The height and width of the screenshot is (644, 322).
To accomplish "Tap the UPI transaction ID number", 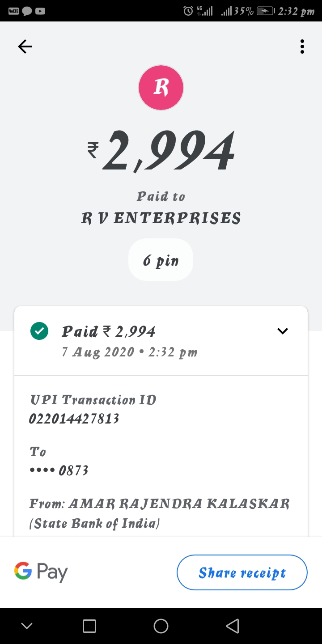I will [x=74, y=419].
